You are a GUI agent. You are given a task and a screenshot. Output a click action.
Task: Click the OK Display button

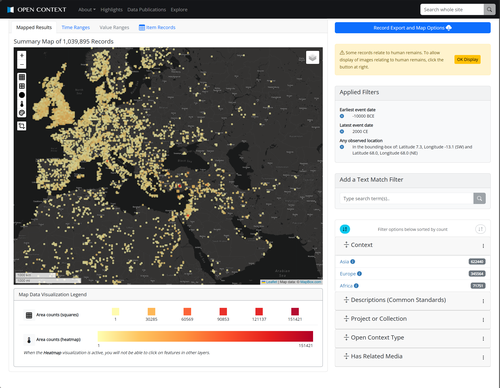click(x=467, y=59)
